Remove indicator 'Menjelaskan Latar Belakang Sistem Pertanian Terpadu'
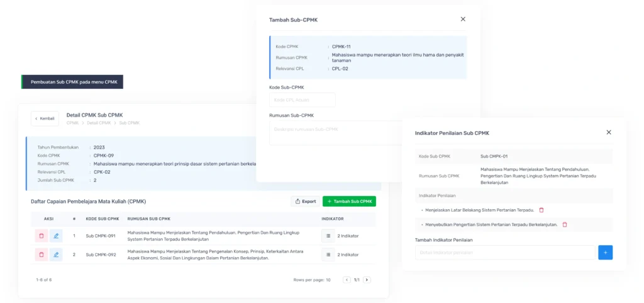Image resolution: width=644 pixels, height=303 pixels. (x=541, y=210)
